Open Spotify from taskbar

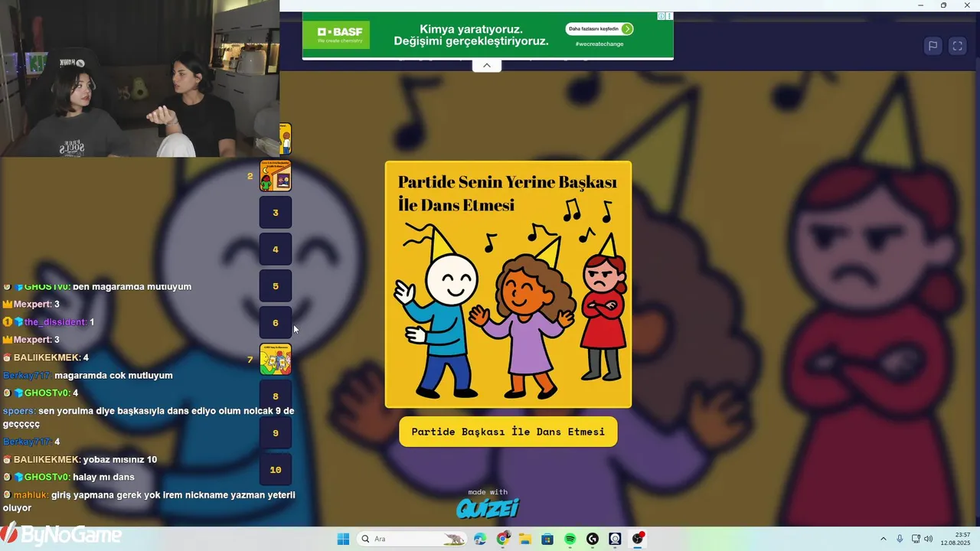[x=570, y=539]
